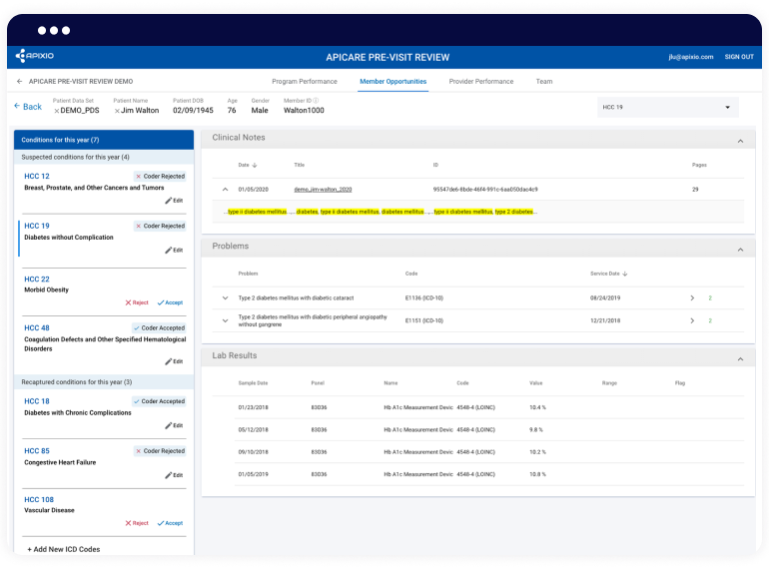The height and width of the screenshot is (569, 769).
Task: Click Coder Rejected badge on HCC 85
Action: tap(160, 451)
